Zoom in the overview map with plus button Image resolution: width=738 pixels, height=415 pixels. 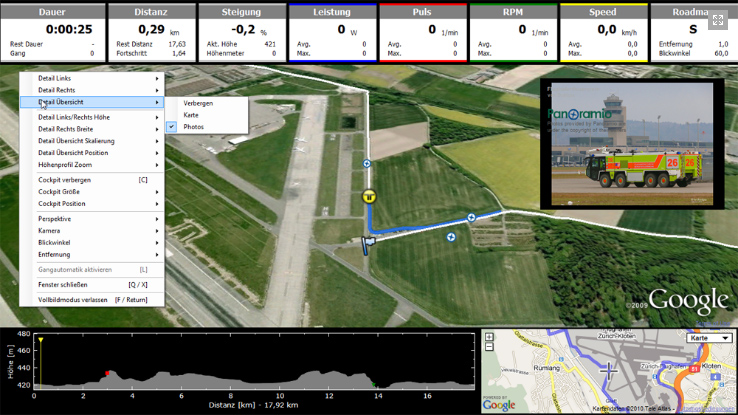click(489, 338)
